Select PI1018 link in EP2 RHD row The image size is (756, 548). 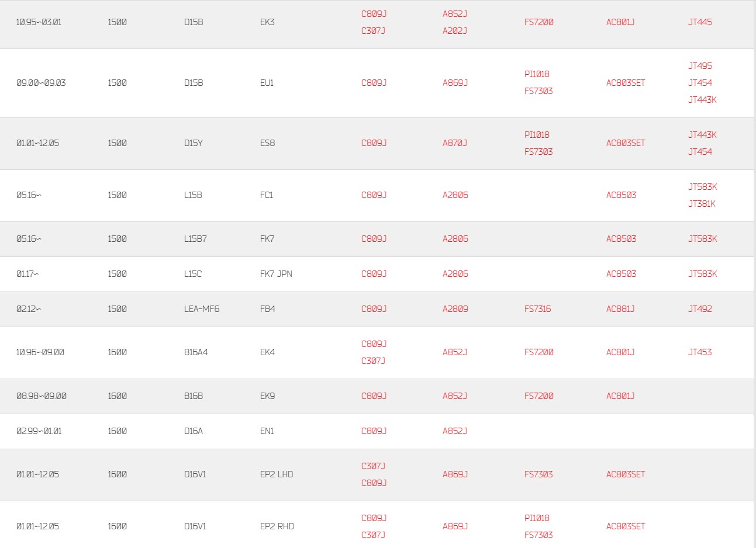(537, 518)
